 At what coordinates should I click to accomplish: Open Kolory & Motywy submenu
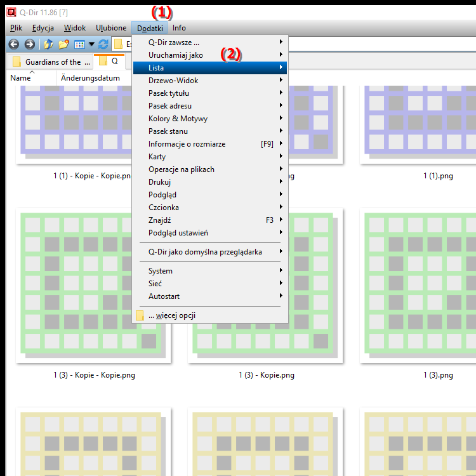point(210,119)
